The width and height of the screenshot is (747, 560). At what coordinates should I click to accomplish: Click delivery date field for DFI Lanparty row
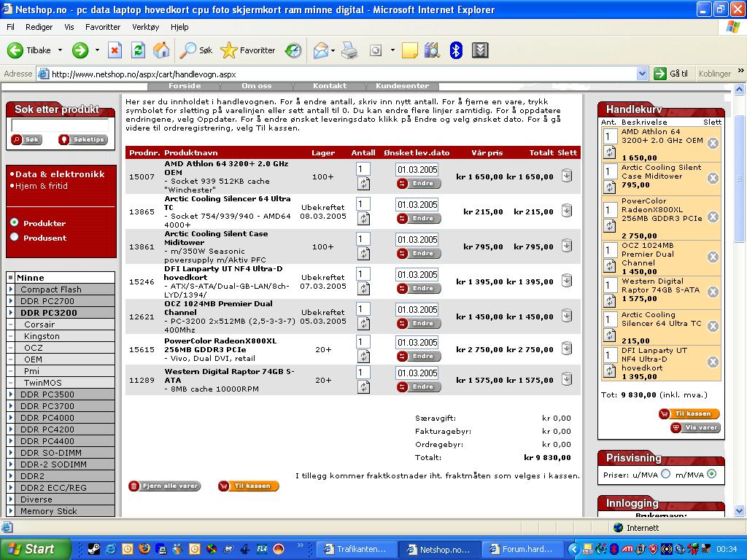[417, 275]
